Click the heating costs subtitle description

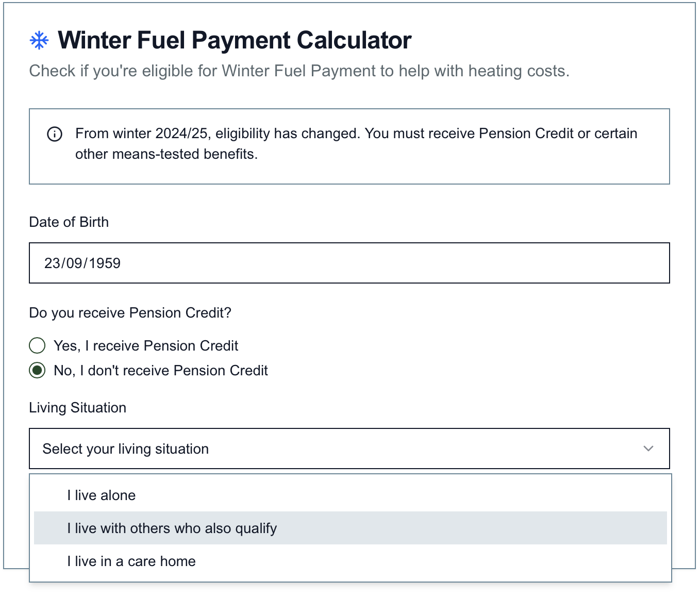tap(299, 71)
